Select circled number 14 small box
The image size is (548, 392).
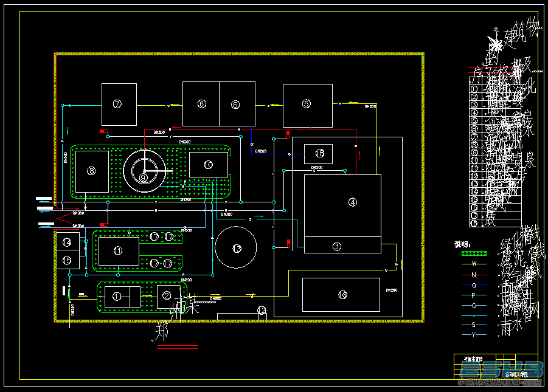point(68,241)
